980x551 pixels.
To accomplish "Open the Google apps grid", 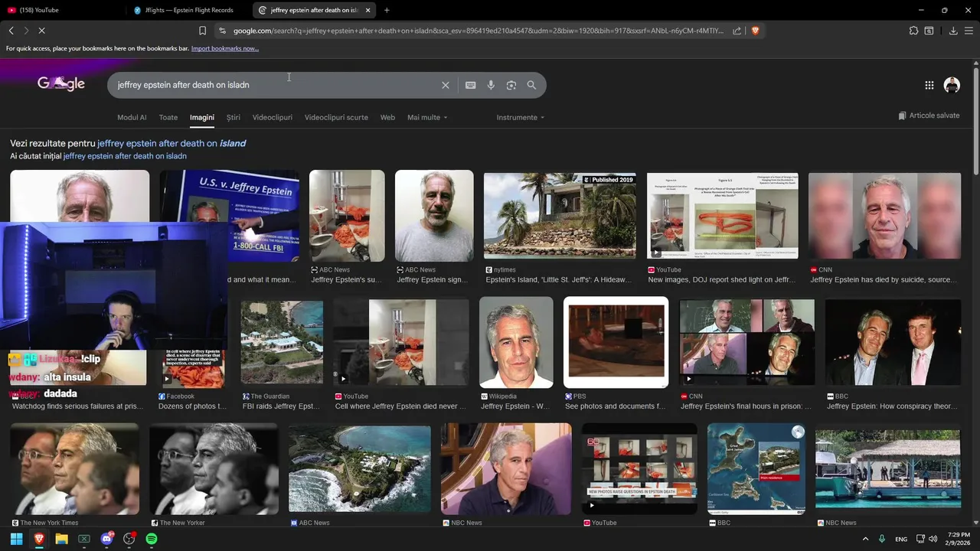I will [929, 85].
